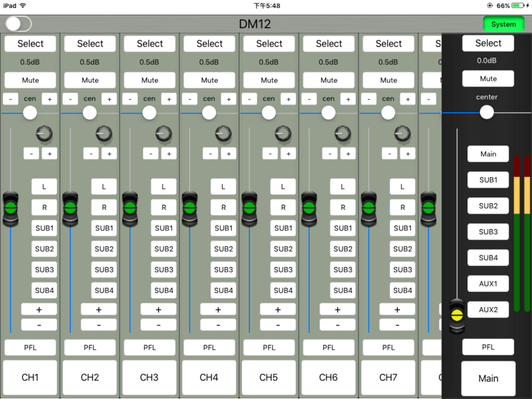532x399 pixels.
Task: Raise CH7 fader with the wide plus button
Action: pyautogui.click(x=397, y=310)
